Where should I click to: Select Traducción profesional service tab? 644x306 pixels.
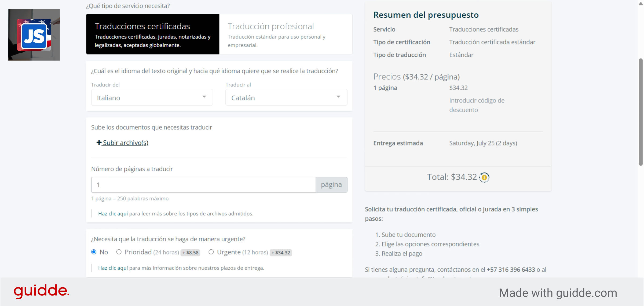pyautogui.click(x=286, y=34)
